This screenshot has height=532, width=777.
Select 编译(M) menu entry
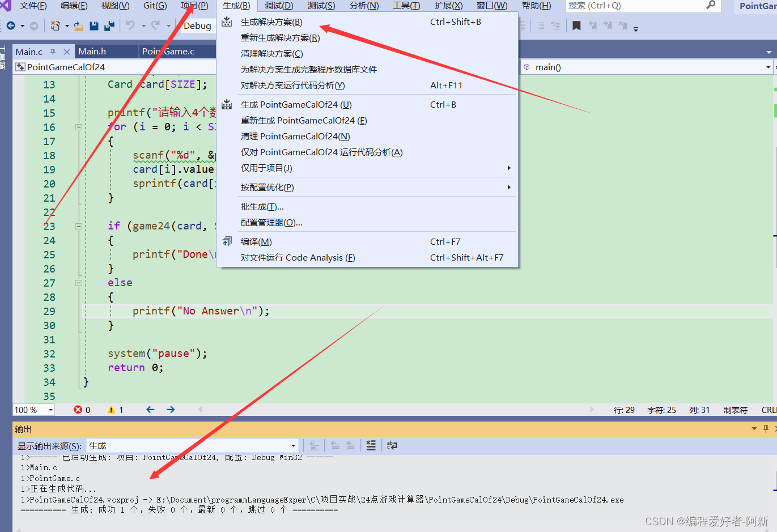click(x=367, y=242)
